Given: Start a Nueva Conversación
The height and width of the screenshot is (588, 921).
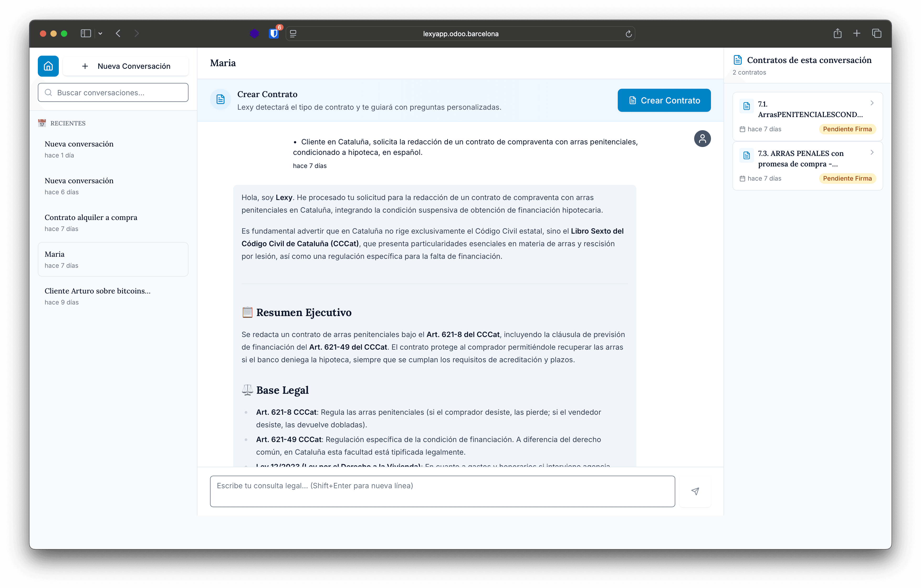Looking at the screenshot, I should pyautogui.click(x=126, y=66).
